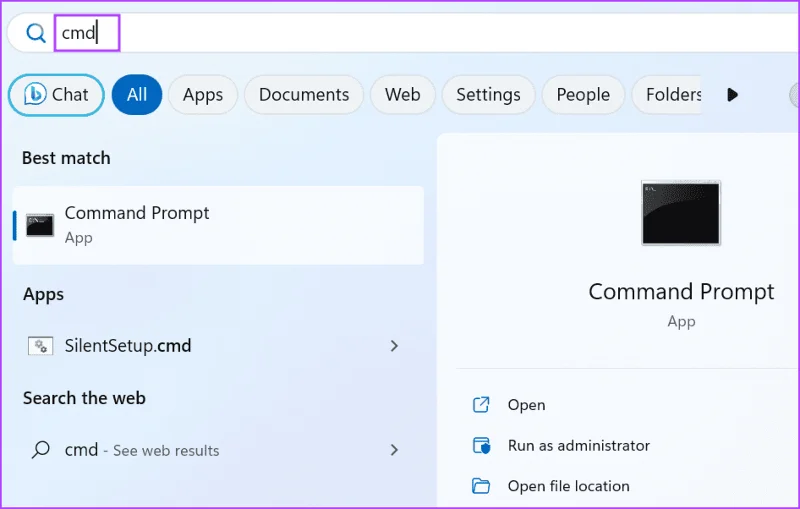Switch to the Folders filter tab
Image resolution: width=800 pixels, height=509 pixels.
click(x=667, y=95)
